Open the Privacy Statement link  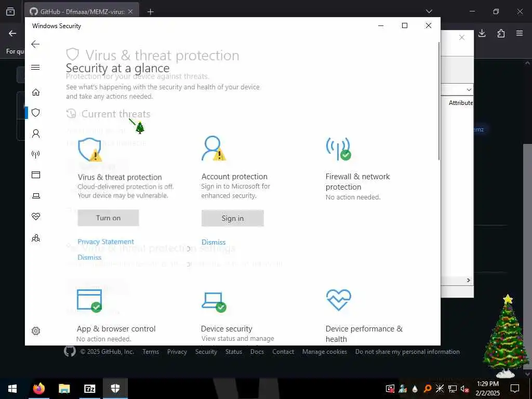[x=106, y=242]
